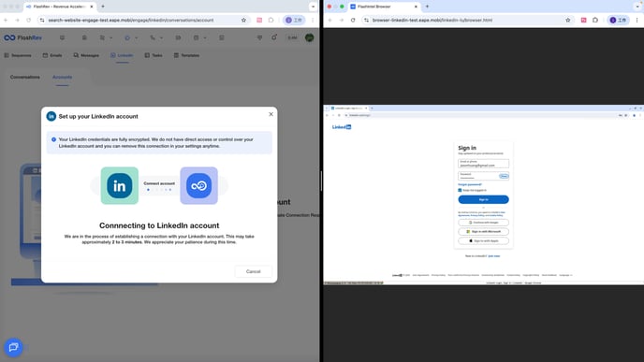This screenshot has height=362, width=644.
Task: Click the LinkedIn logo on sign-in page
Action: tap(342, 127)
